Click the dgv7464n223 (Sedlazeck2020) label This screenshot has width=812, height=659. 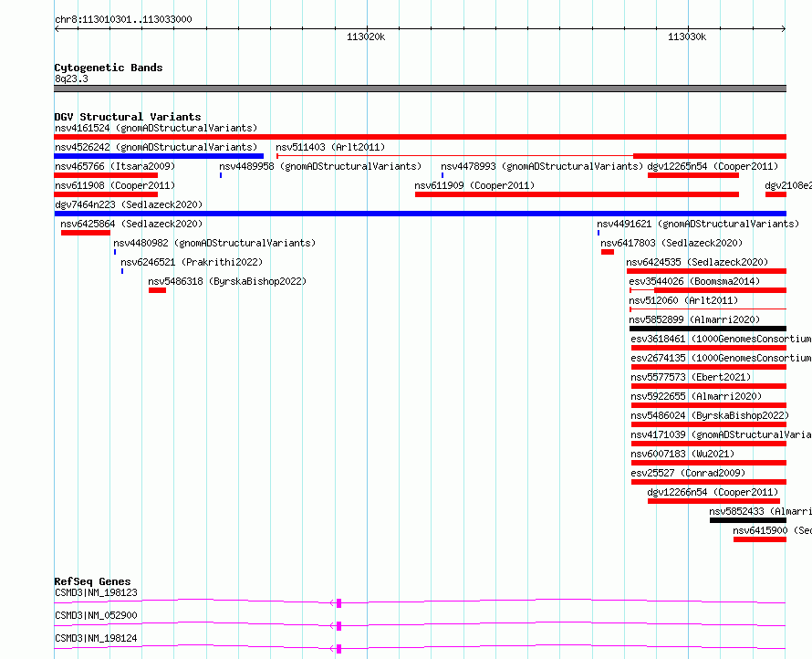click(x=129, y=204)
